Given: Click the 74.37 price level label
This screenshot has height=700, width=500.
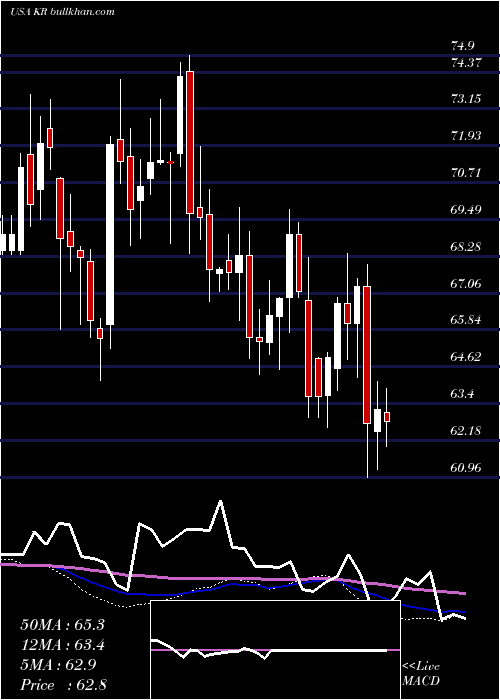Looking at the screenshot, I should point(466,62).
